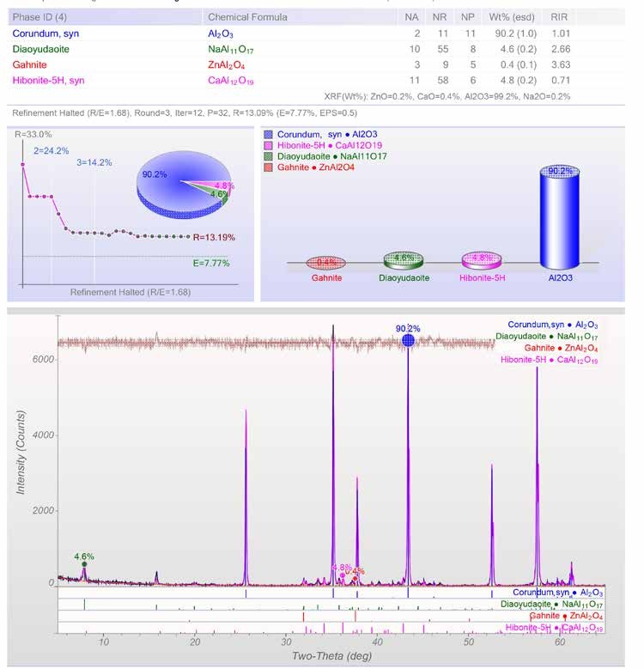The height and width of the screenshot is (669, 644).
Task: Click the Intensity (Counts) axis title
Action: click(x=21, y=453)
